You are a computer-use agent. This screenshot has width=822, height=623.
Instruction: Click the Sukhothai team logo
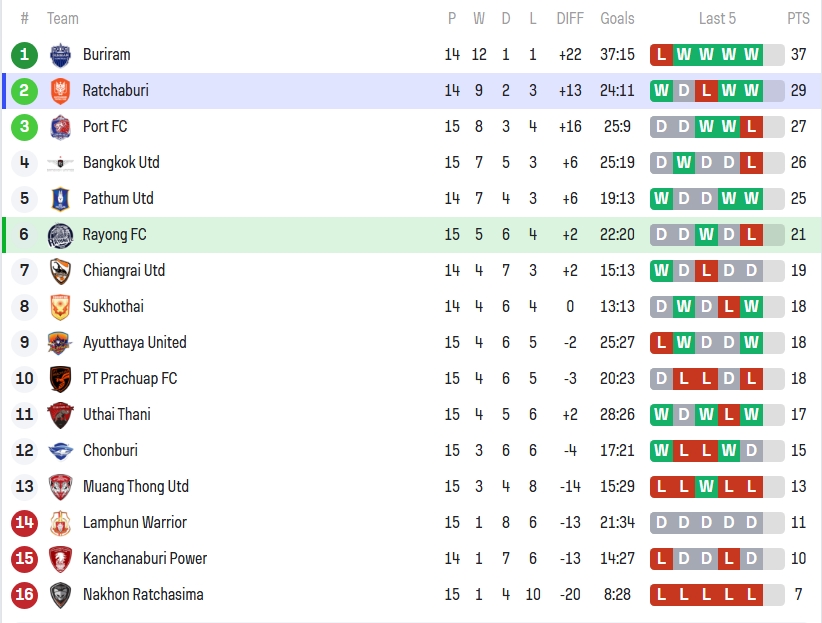(x=60, y=307)
